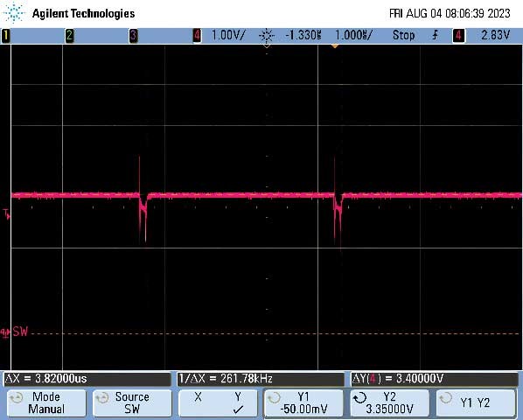The width and height of the screenshot is (523, 420).
Task: Select the Y2 3.35000V cursor softkey
Action: coord(389,403)
